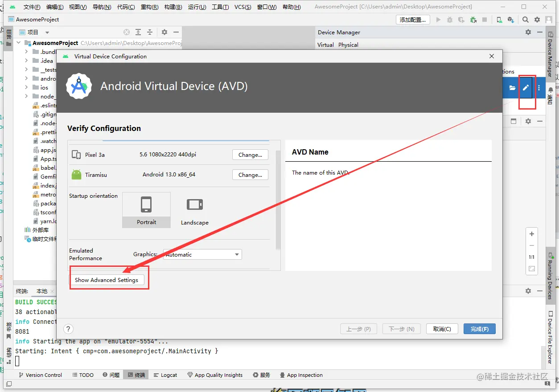The image size is (559, 392).
Task: Open 运行(U) menu
Action: (x=197, y=7)
